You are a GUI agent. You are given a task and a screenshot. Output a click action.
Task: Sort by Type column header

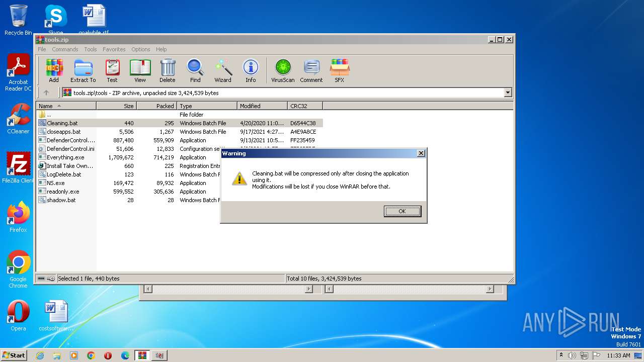[x=207, y=106]
